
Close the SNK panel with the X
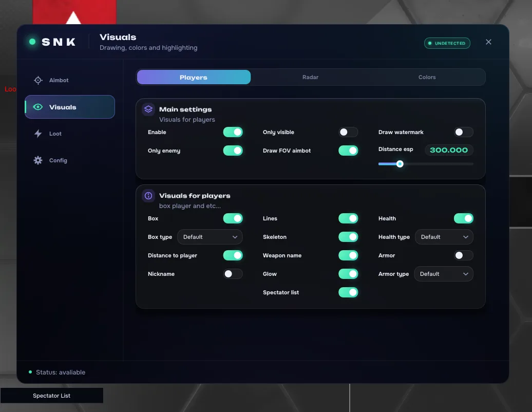(488, 42)
